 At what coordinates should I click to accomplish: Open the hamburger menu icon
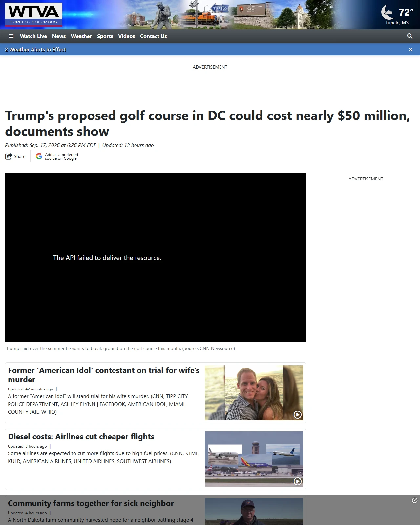click(x=11, y=36)
